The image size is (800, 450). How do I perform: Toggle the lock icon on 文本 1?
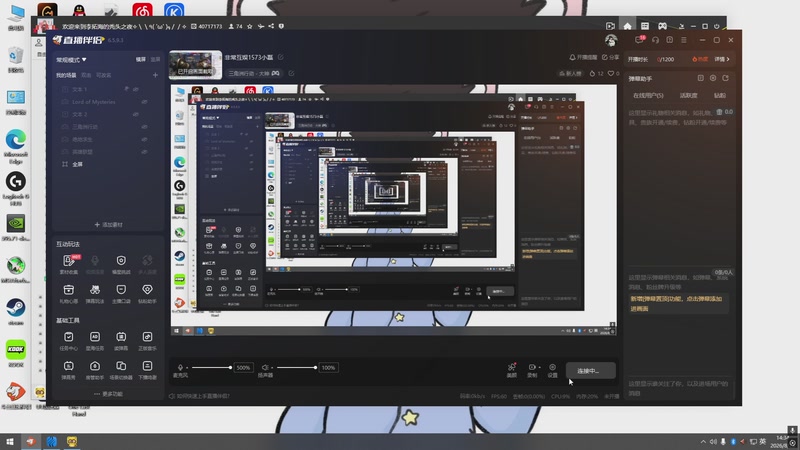[127, 89]
